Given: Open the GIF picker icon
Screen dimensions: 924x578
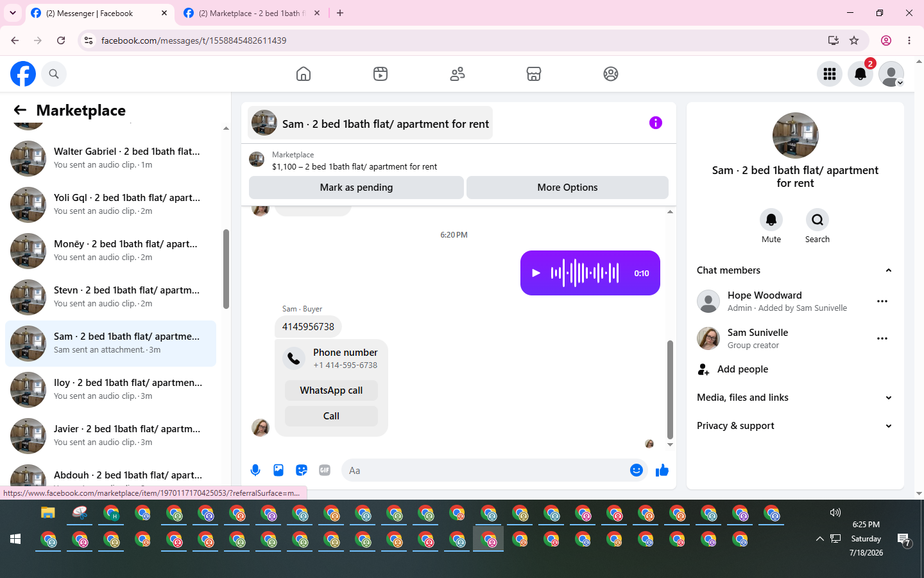Looking at the screenshot, I should [325, 470].
